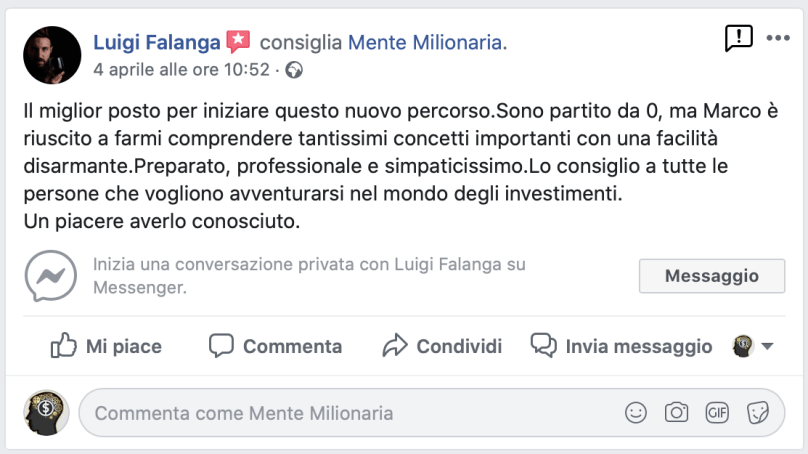Viewport: 808px width, 454px height.
Task: Focus the Commenta come Mente Milionaria field
Action: tap(350, 412)
